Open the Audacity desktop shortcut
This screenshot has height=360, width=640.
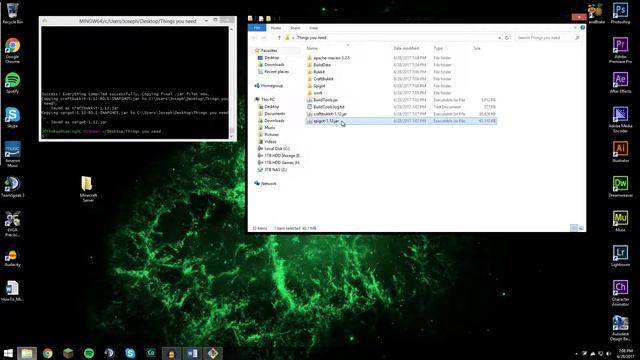[13, 258]
